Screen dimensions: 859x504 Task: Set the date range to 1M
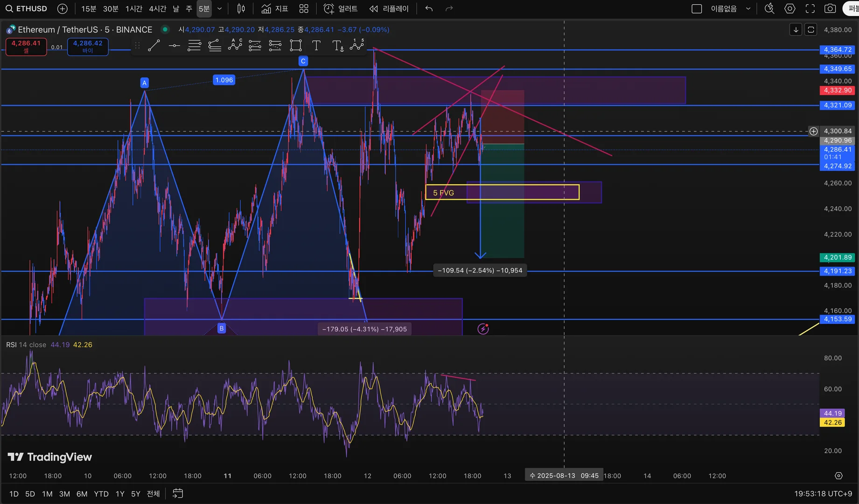[47, 494]
